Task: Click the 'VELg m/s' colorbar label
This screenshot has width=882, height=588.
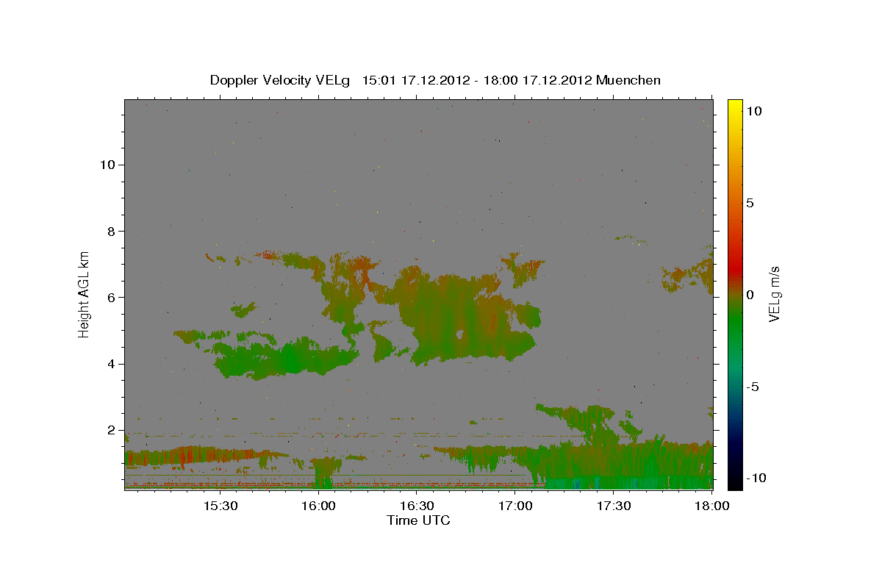Action: click(774, 293)
